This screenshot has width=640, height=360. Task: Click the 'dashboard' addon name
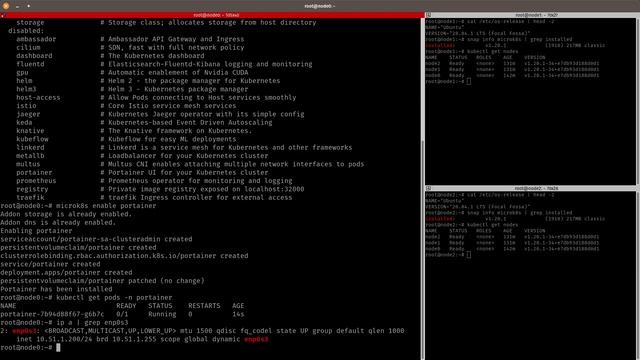[34, 56]
